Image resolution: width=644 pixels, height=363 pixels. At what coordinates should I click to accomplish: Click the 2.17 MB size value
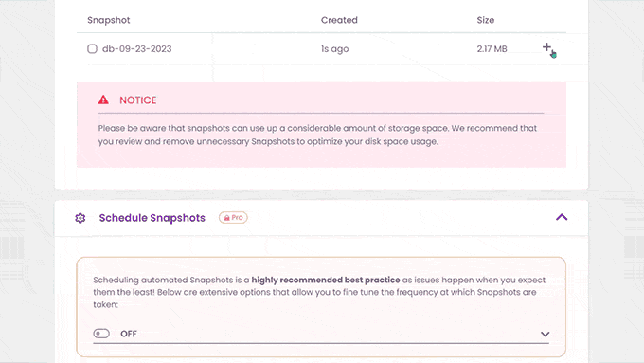492,49
